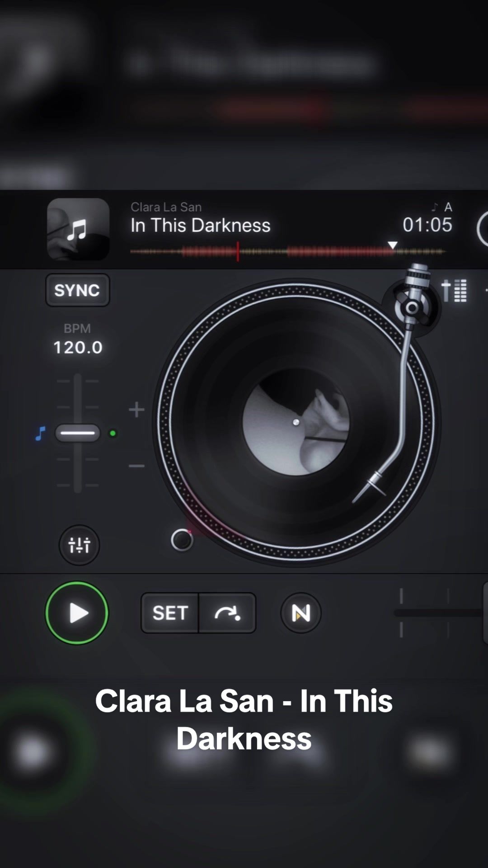Screen dimensions: 488x868
Task: Click the In This Darkness track title
Action: click(201, 225)
